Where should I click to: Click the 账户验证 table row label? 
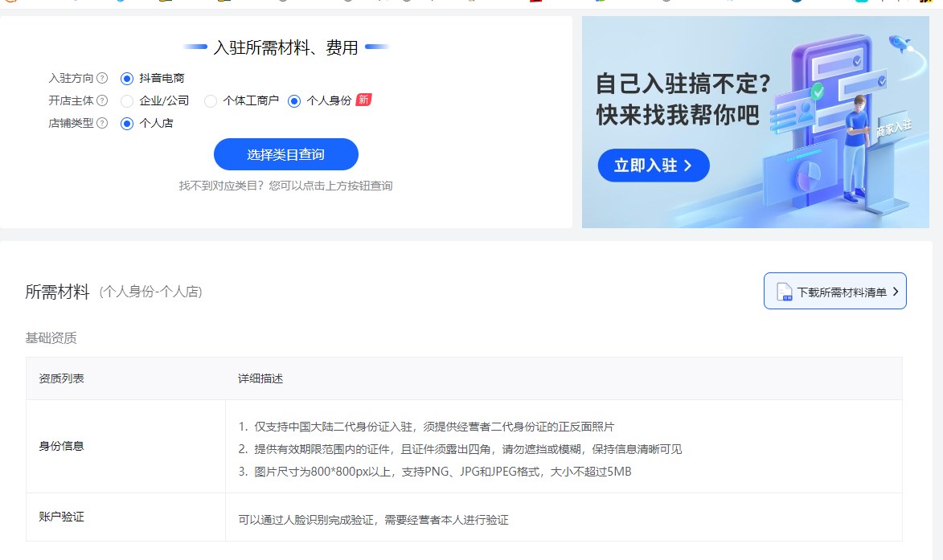click(x=61, y=517)
